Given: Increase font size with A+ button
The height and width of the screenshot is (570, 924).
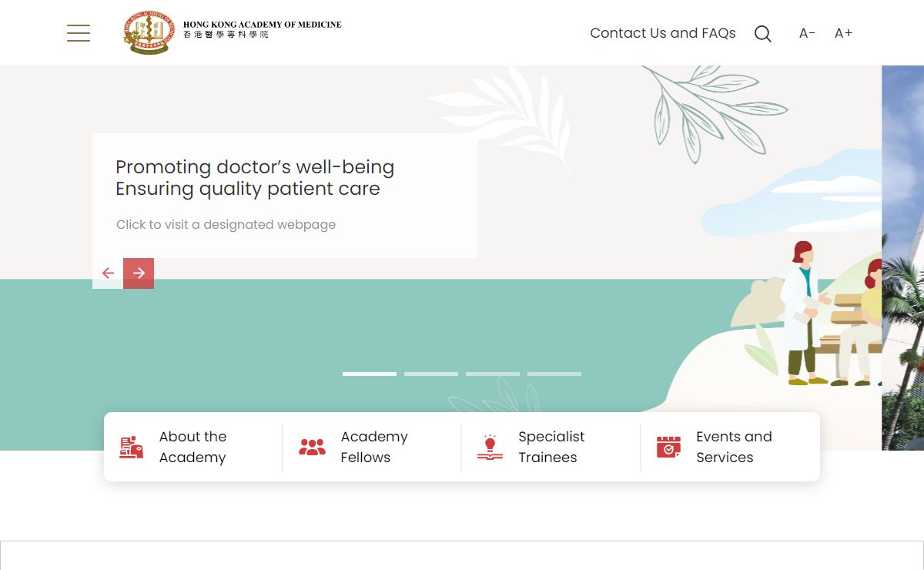Looking at the screenshot, I should (843, 33).
